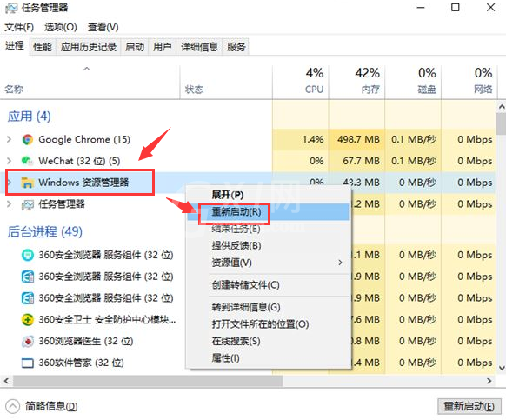Click the Google Chrome process icon
Screen dimensions: 506x420
point(28,139)
